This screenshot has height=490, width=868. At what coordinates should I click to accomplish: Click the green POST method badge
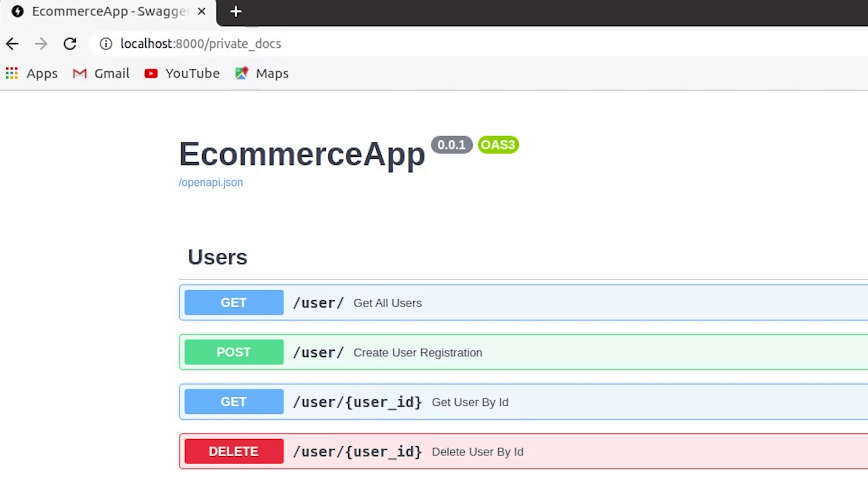(x=234, y=352)
